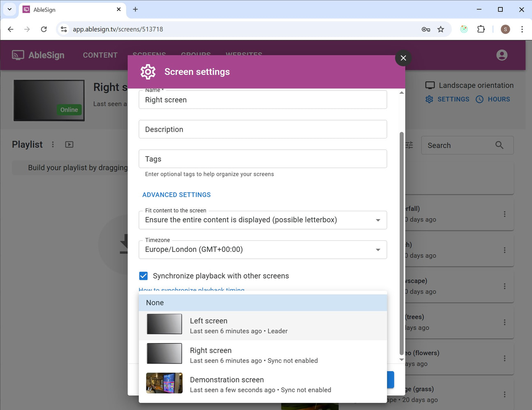Click the SETTINGS gear icon
This screenshot has height=410, width=532.
click(x=429, y=99)
